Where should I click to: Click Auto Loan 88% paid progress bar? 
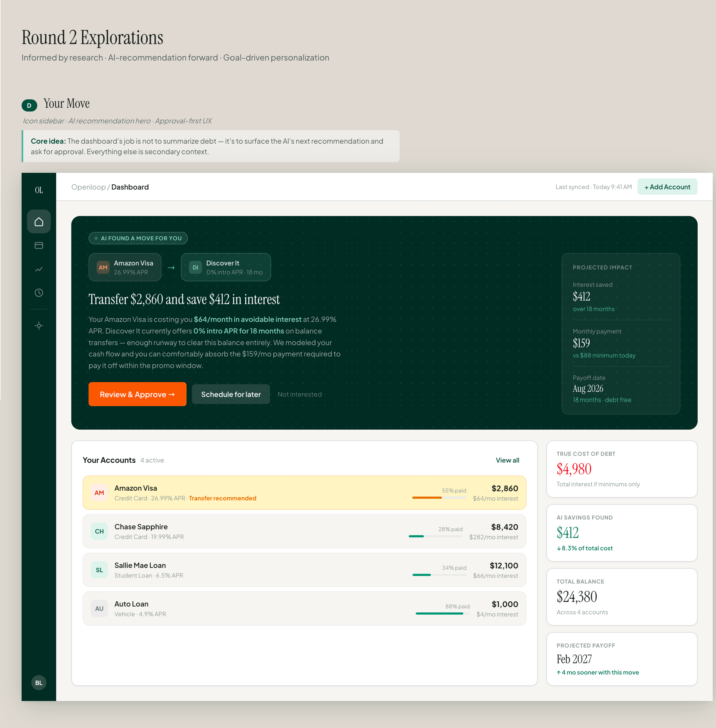click(x=443, y=614)
